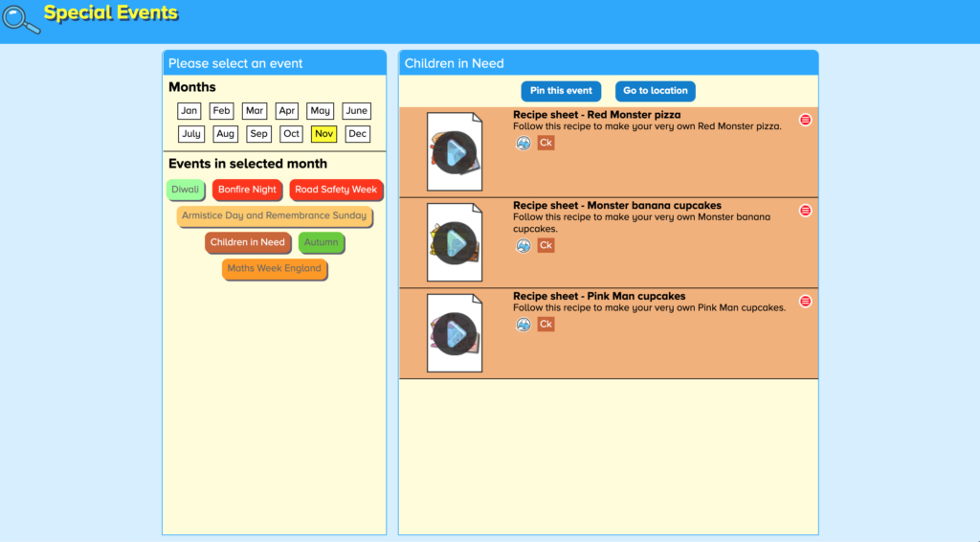This screenshot has width=980, height=542.
Task: Open the Autumn event
Action: coord(321,242)
